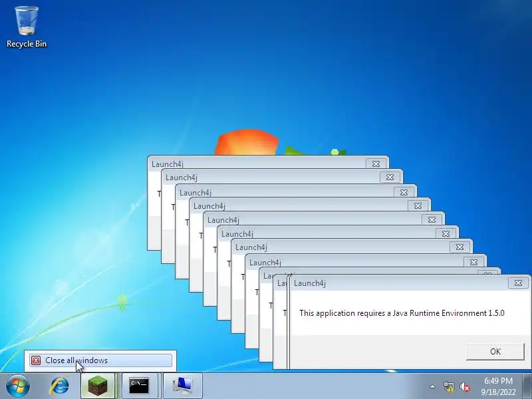Image resolution: width=532 pixels, height=399 pixels.
Task: Click the muted volume tray icon
Action: [x=465, y=386]
